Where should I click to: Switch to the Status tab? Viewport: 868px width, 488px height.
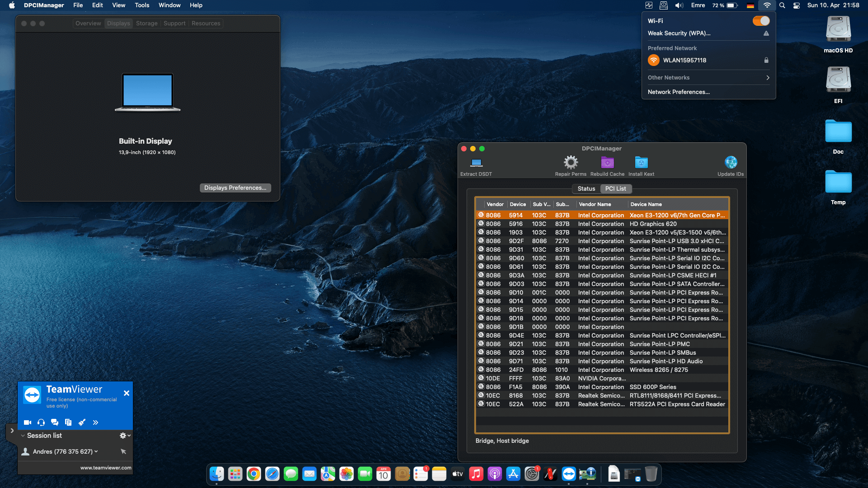(x=585, y=188)
